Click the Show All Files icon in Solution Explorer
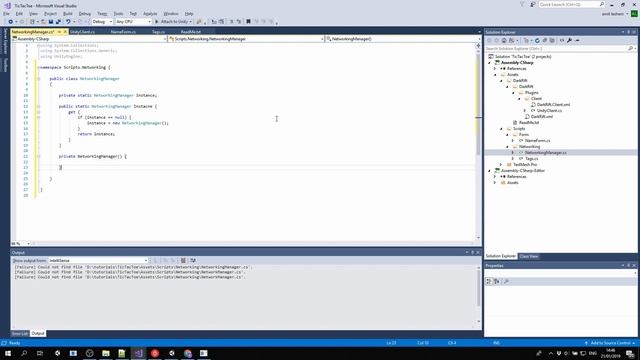This screenshot has height=360, width=640. click(552, 40)
